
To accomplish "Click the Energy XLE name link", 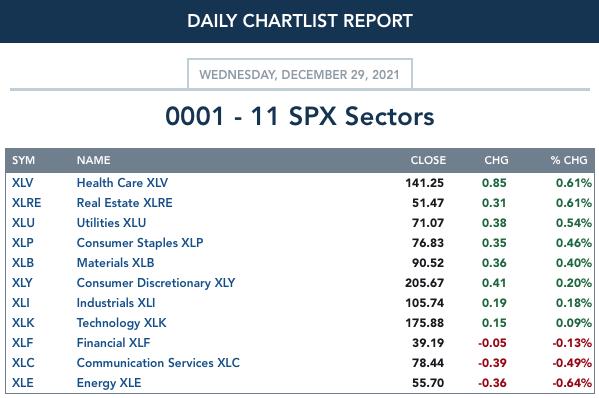I will tap(109, 383).
